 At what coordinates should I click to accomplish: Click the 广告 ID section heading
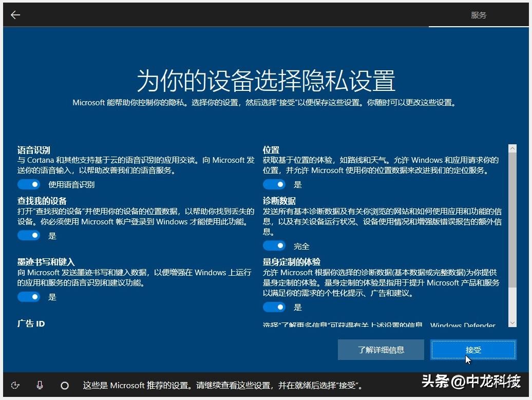coord(31,323)
